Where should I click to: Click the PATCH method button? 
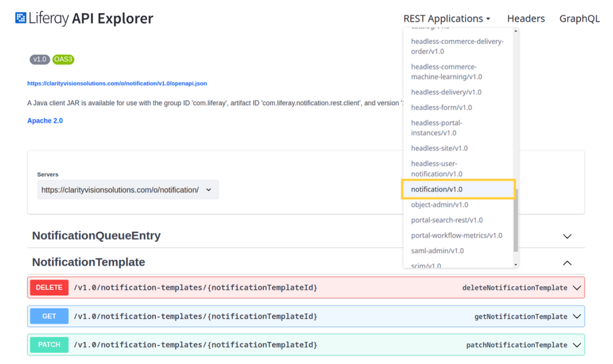49,345
